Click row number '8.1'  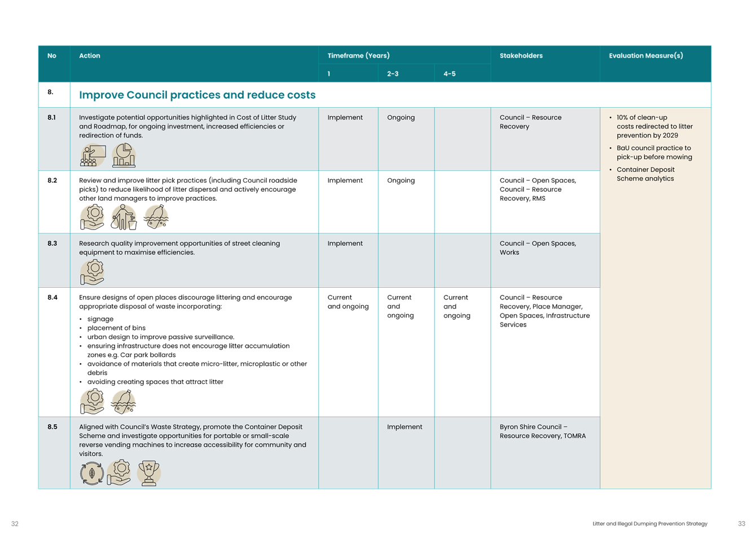point(52,117)
